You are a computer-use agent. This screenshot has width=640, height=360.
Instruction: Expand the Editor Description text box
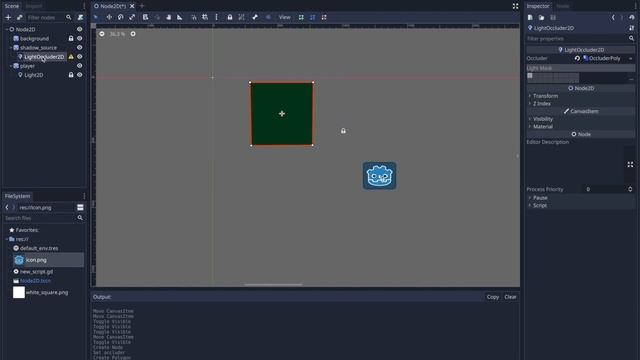coord(630,164)
